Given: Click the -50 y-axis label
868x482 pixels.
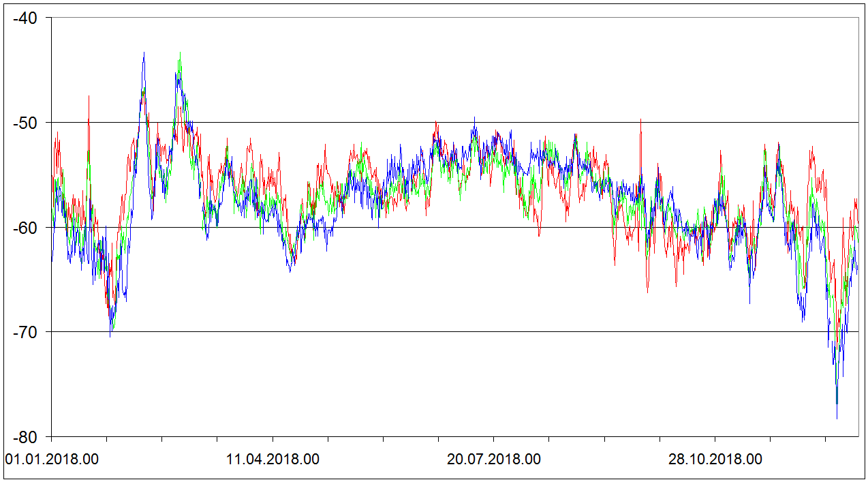Looking at the screenshot, I should (x=26, y=123).
